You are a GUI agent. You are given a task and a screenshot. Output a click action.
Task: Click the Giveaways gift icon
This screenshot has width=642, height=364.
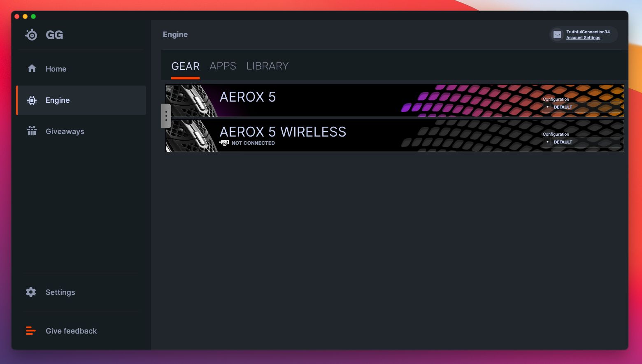point(32,131)
